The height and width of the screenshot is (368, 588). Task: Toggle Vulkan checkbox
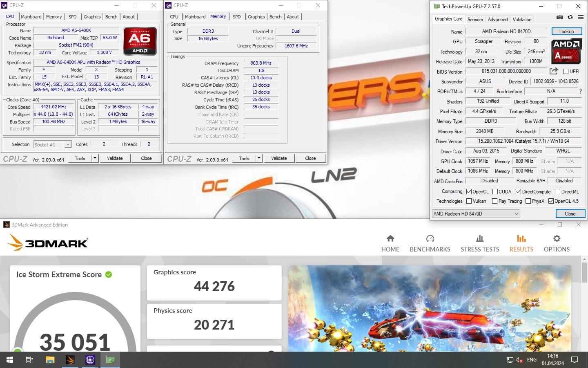click(469, 201)
